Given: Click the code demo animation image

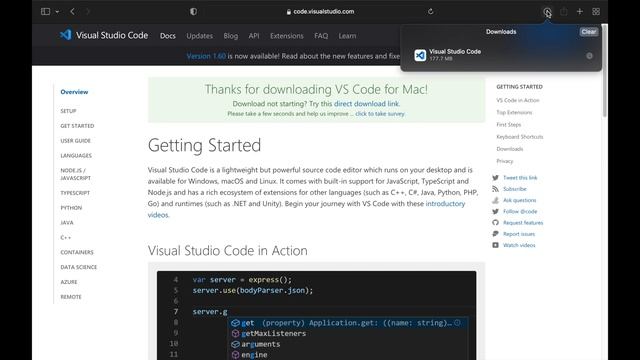Looking at the screenshot, I should 316,315.
